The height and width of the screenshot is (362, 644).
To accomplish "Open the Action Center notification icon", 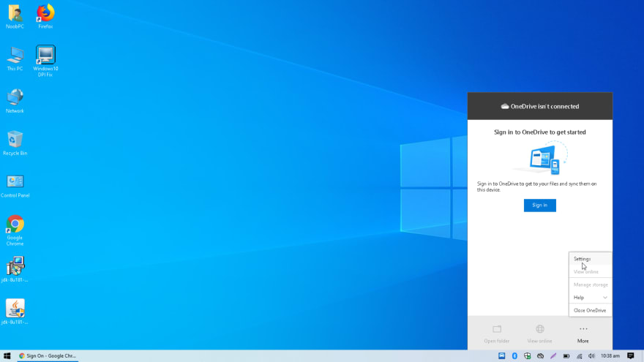I will 630,356.
